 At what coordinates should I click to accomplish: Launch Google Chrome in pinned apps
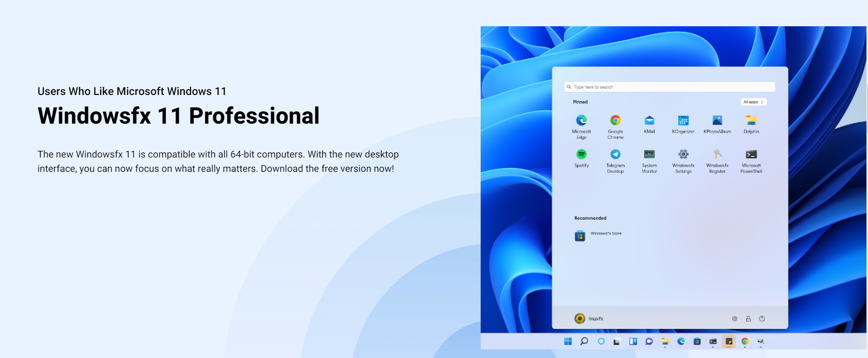coord(615,120)
